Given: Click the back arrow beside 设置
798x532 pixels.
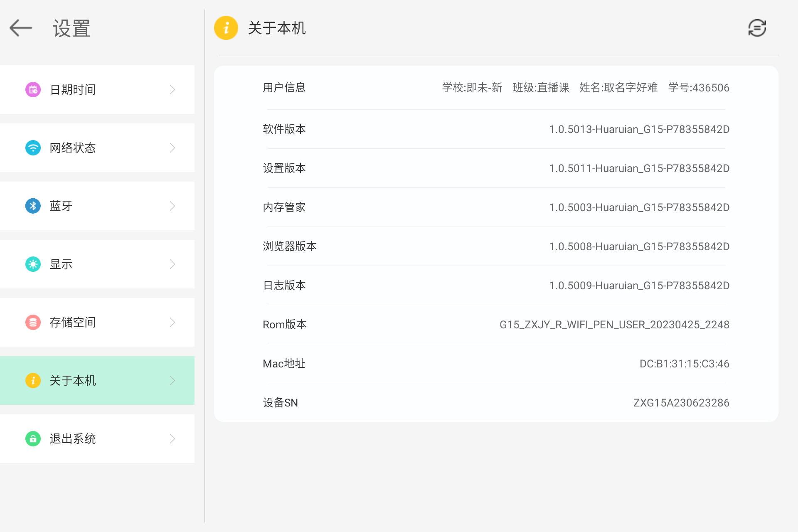Looking at the screenshot, I should 20,28.
